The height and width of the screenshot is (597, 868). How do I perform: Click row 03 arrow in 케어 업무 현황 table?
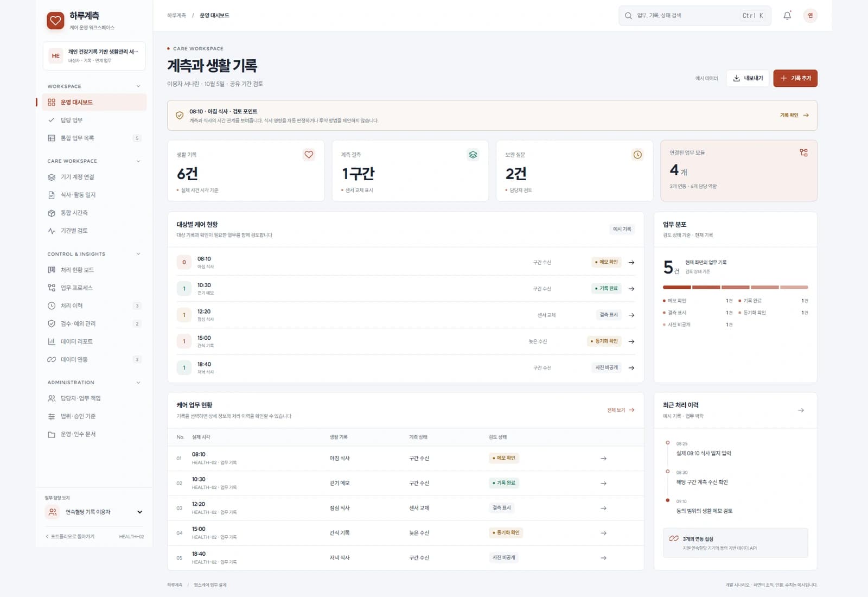[603, 509]
